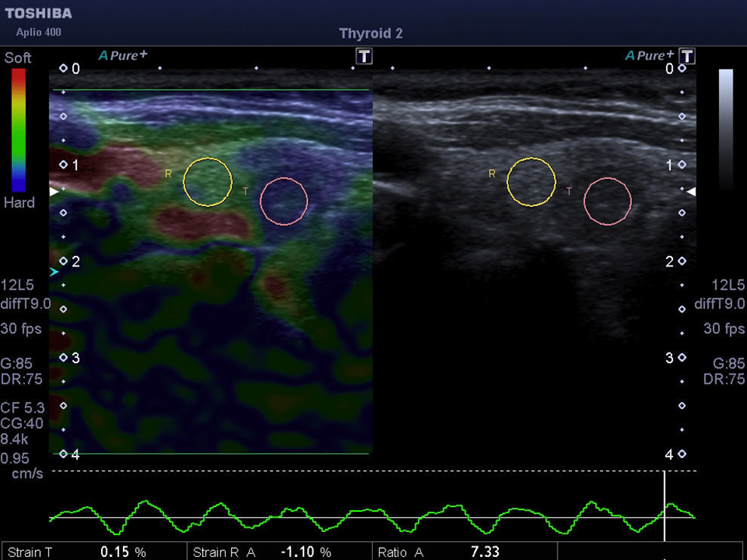Click the T icon above elastography panel
Image resolution: width=747 pixels, height=560 pixels.
click(364, 57)
